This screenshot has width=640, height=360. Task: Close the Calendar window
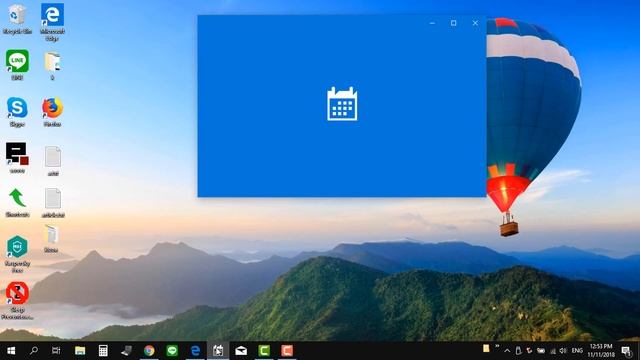click(475, 23)
